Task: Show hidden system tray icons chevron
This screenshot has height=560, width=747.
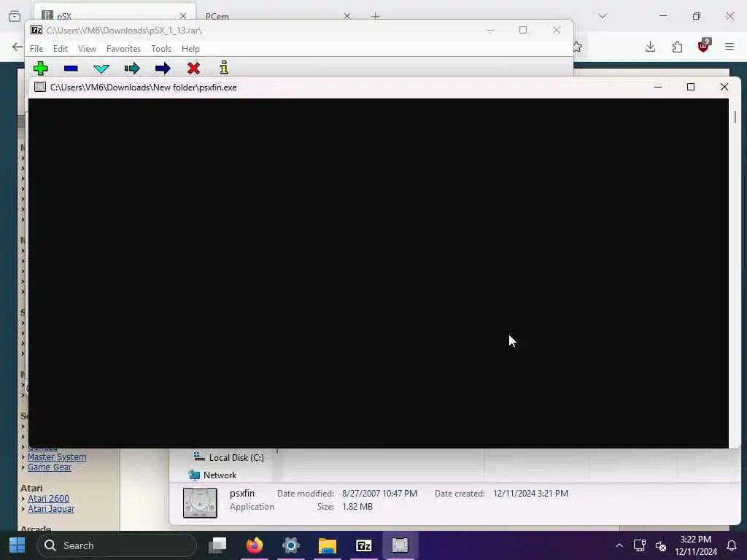Action: point(619,545)
